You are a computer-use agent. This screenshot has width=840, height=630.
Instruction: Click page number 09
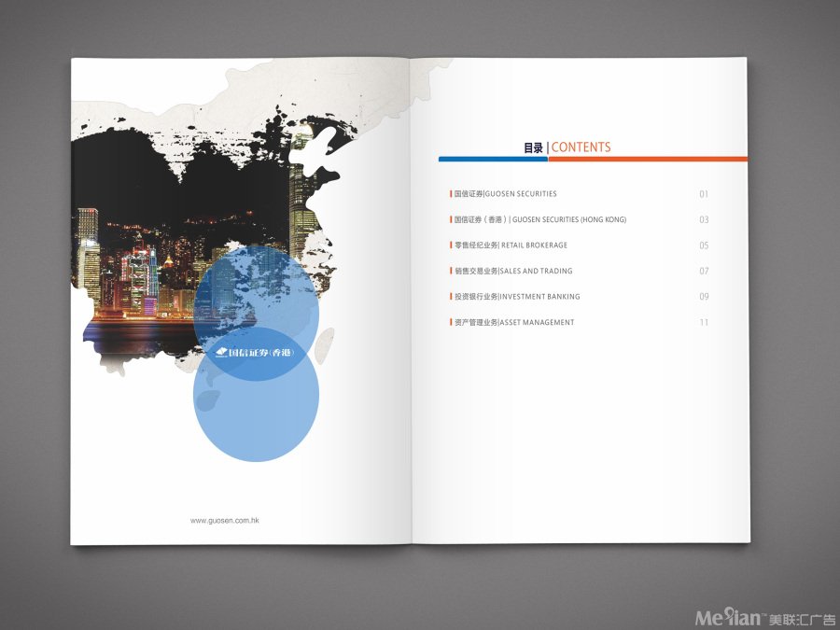point(704,296)
